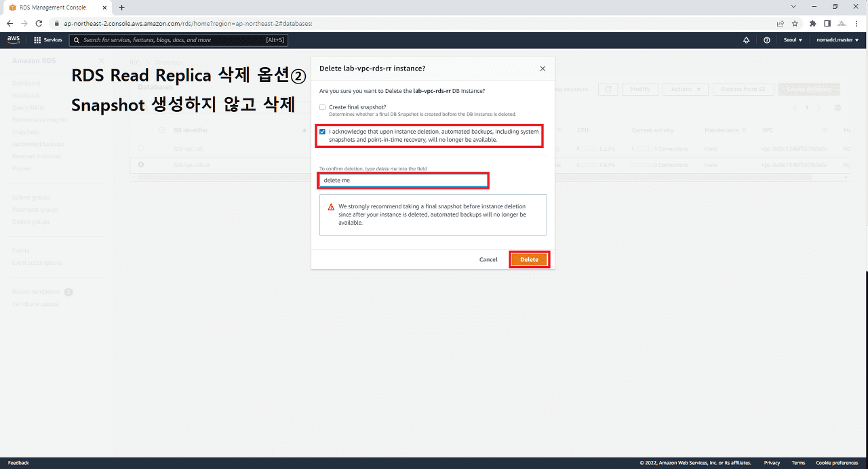Open a new browser tab
The image size is (868, 469).
pos(122,7)
